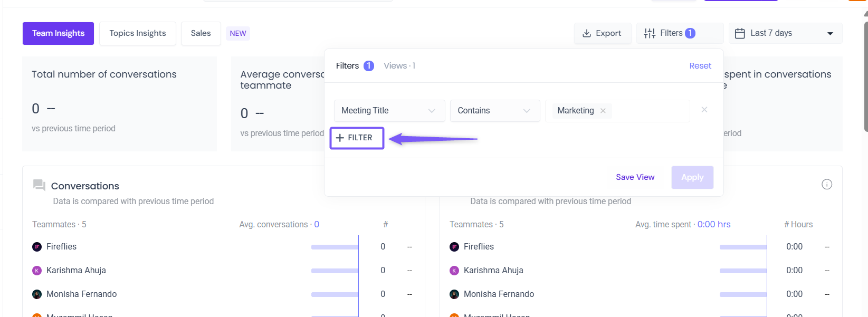Click Monisha Fernando avatar in time-spent list
This screenshot has height=317, width=868.
point(454,294)
